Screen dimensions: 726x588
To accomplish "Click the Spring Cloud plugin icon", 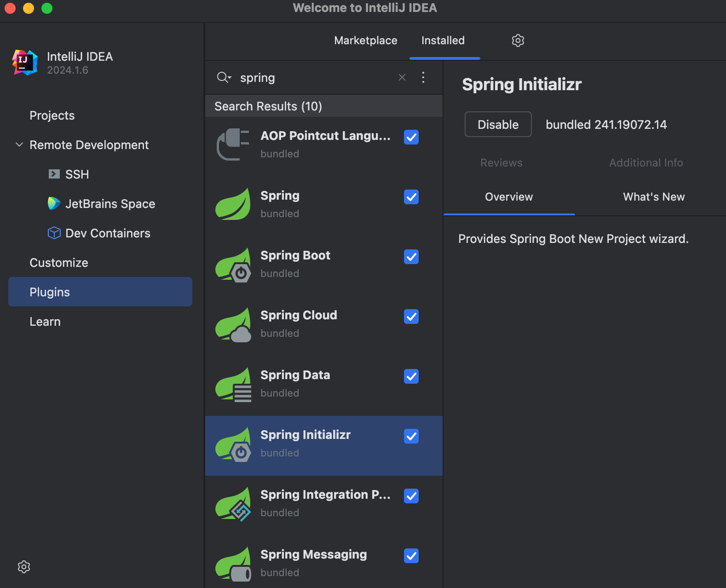I will tap(233, 324).
